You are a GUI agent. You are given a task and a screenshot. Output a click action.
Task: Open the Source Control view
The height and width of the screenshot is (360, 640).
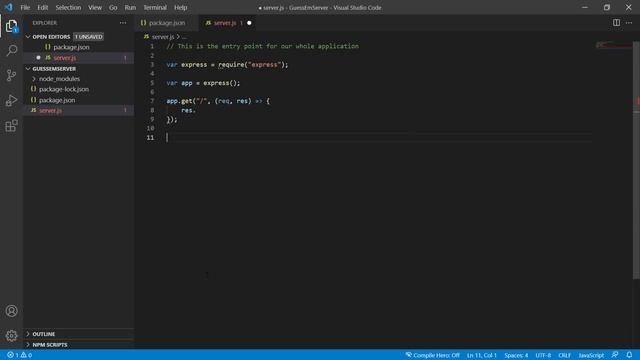(11, 76)
